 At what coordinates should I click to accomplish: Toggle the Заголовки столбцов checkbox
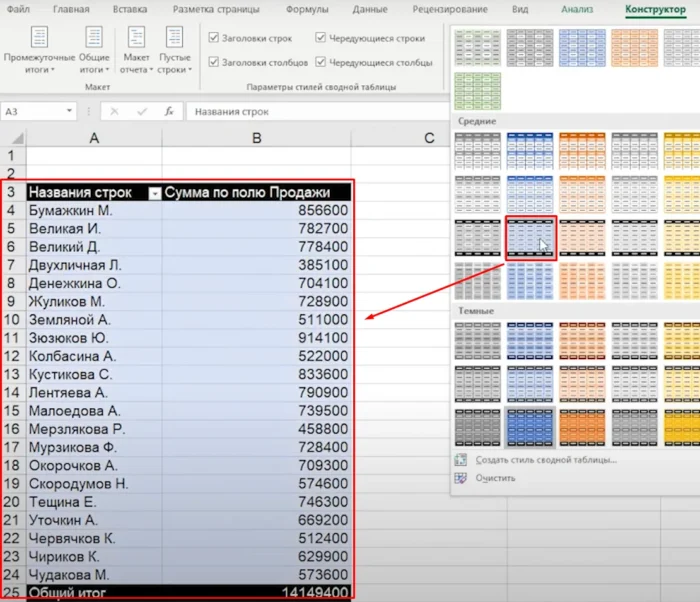coord(214,62)
